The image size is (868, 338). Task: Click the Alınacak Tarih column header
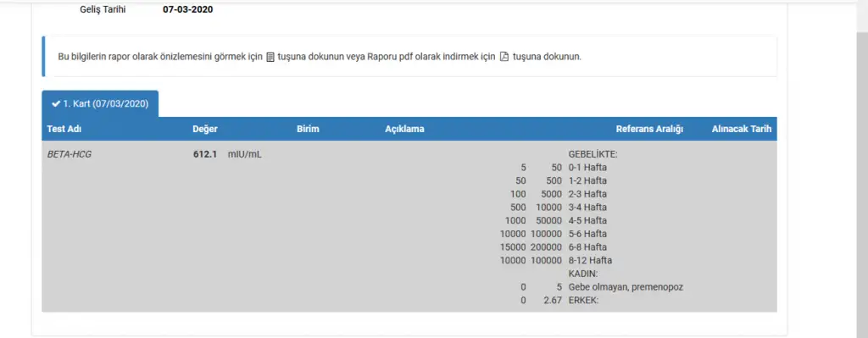coord(741,129)
